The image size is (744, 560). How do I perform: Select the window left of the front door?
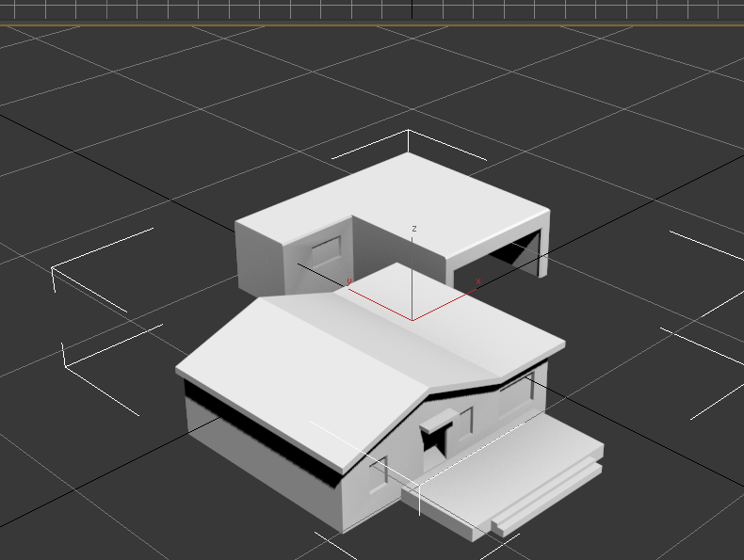tap(379, 472)
